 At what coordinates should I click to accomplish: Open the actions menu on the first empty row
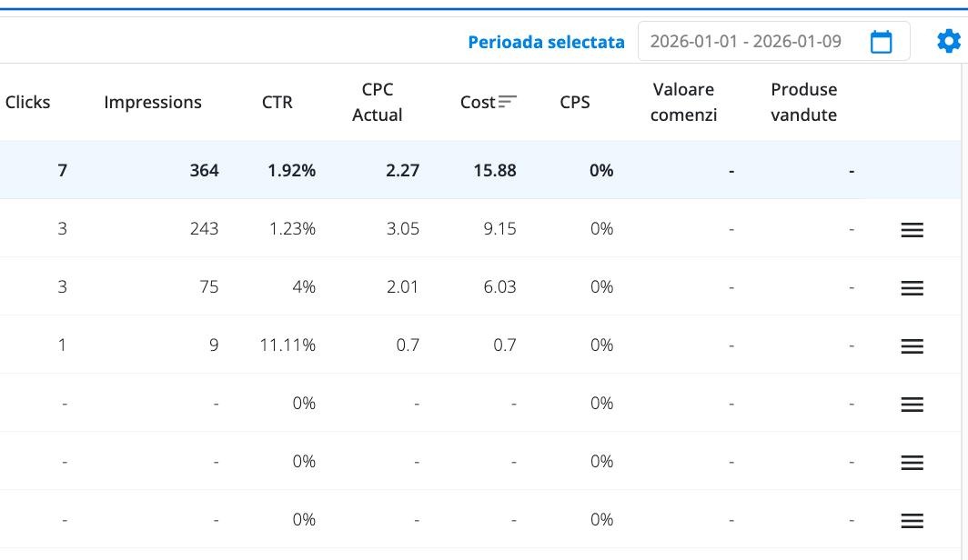coord(911,403)
